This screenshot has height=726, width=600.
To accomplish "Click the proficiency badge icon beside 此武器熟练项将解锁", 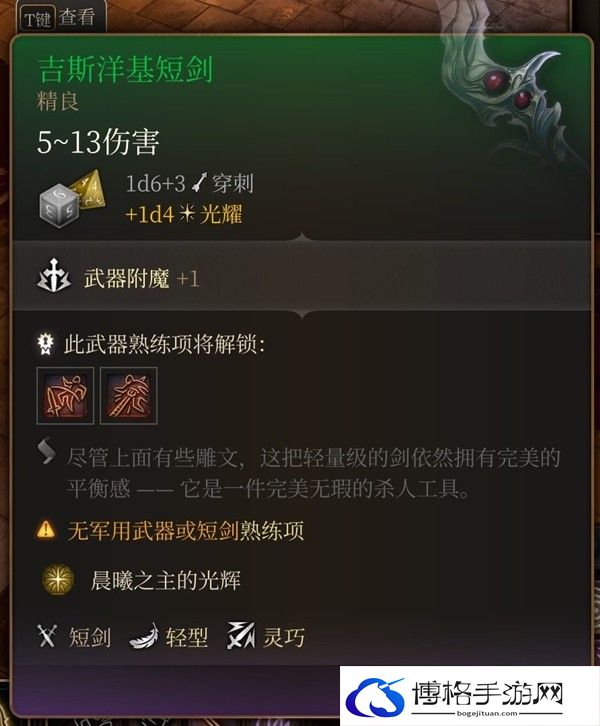I will (45, 344).
